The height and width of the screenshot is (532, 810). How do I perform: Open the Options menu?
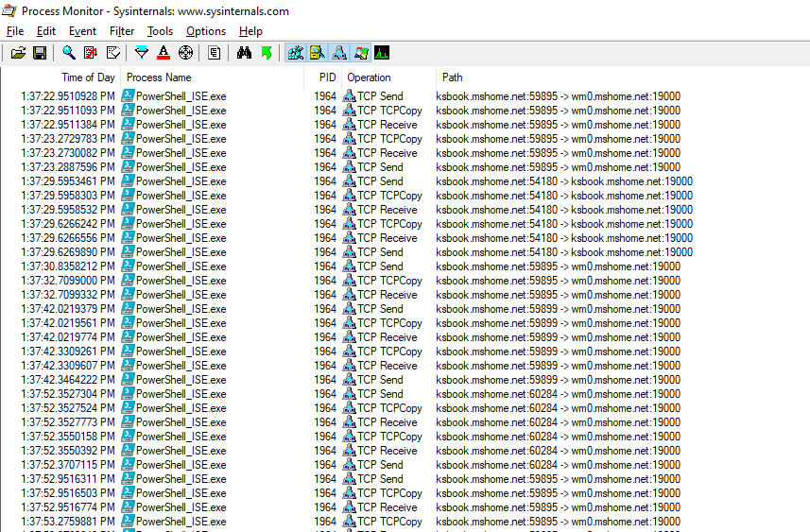click(x=206, y=31)
